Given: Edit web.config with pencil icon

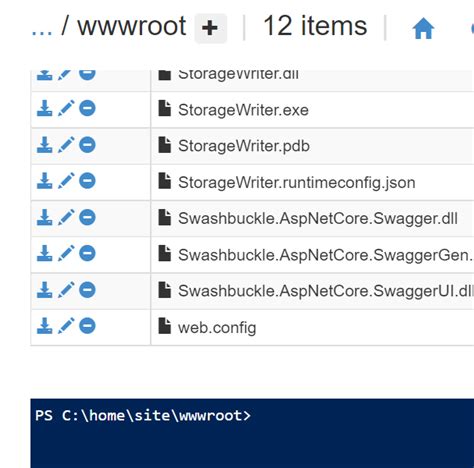Looking at the screenshot, I should tap(66, 326).
